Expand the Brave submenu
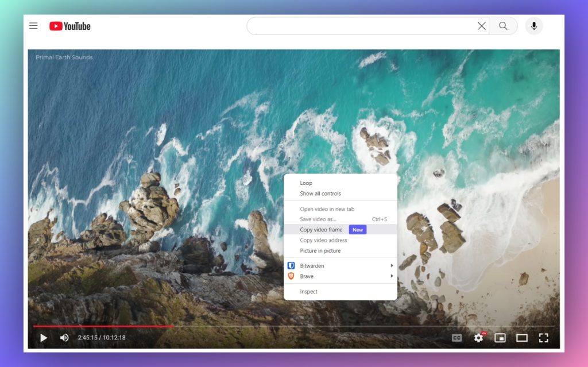The image size is (588, 367). tap(340, 276)
